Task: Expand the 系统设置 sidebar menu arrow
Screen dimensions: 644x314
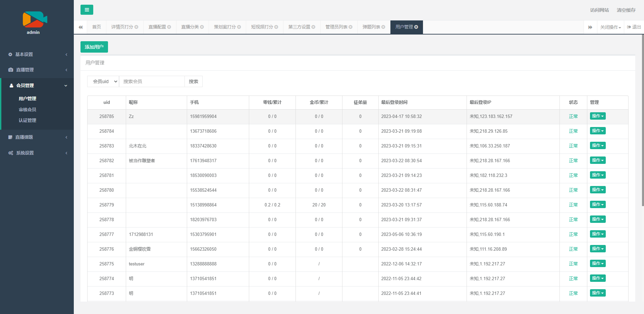Action: click(66, 153)
